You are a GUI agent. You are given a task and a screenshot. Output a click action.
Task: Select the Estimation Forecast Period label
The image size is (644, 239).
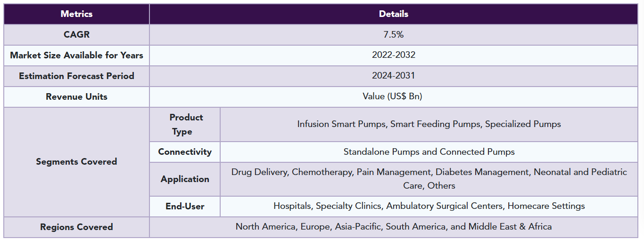click(76, 76)
